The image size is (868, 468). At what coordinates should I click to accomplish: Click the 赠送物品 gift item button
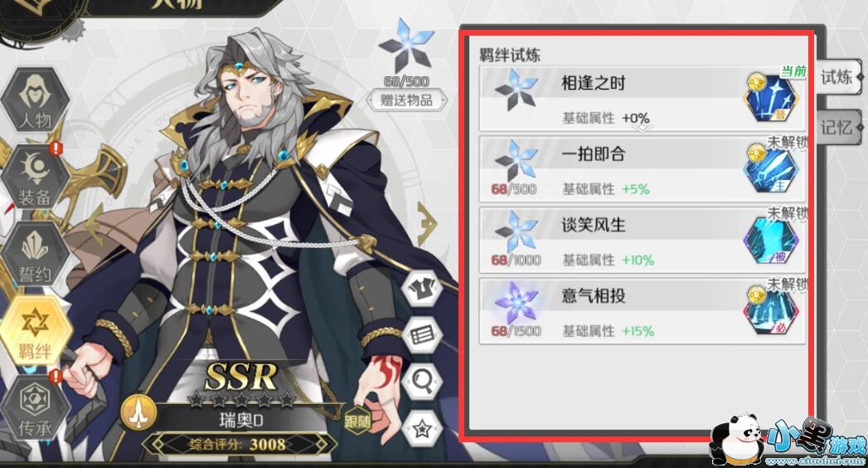coord(406,100)
